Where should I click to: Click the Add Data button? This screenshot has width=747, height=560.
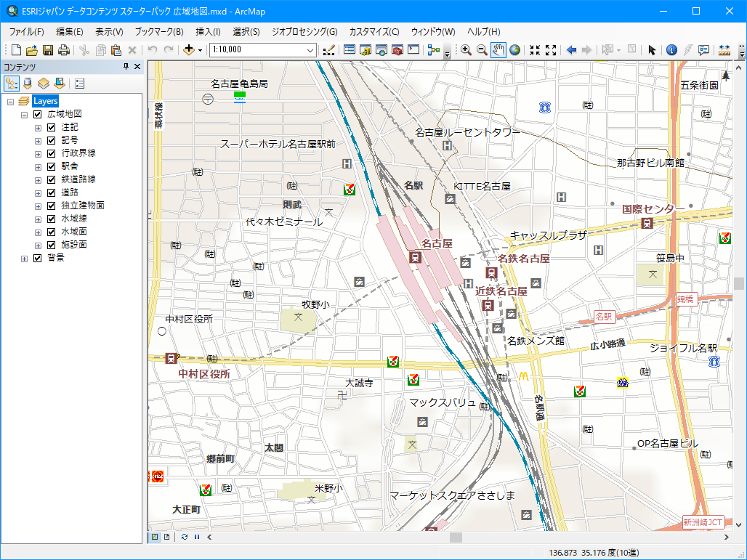pyautogui.click(x=189, y=49)
